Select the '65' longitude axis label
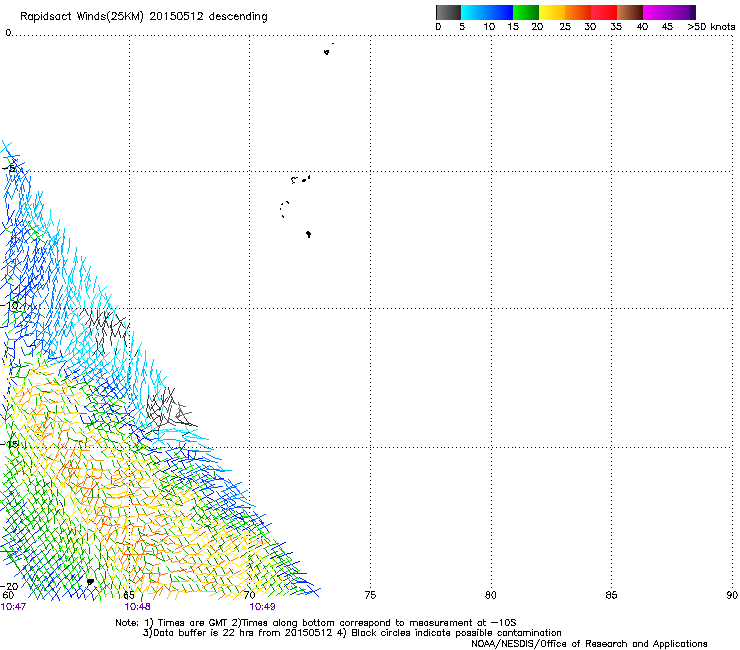 point(129,595)
